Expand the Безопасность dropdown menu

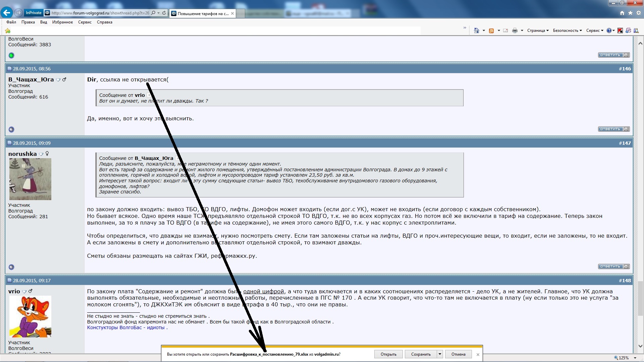click(x=567, y=31)
